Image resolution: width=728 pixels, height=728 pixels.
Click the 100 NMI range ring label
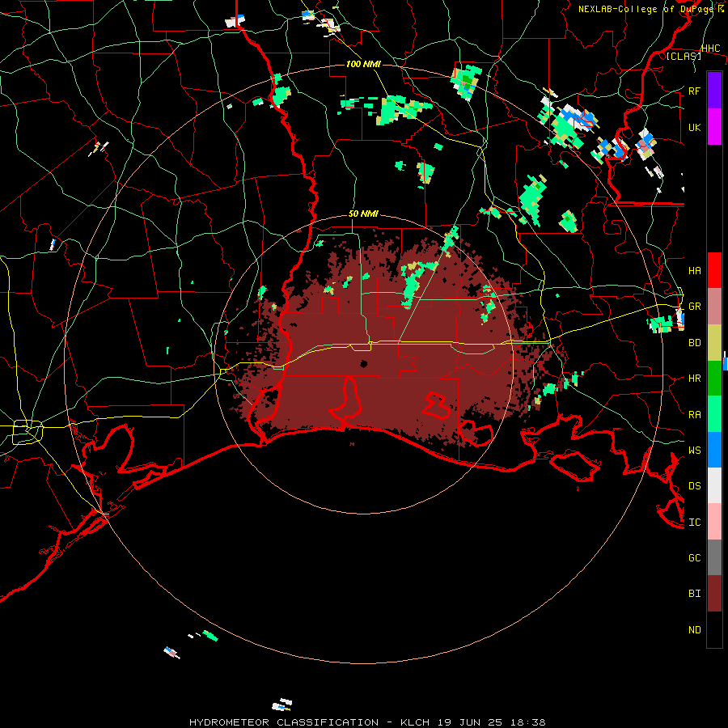[363, 64]
